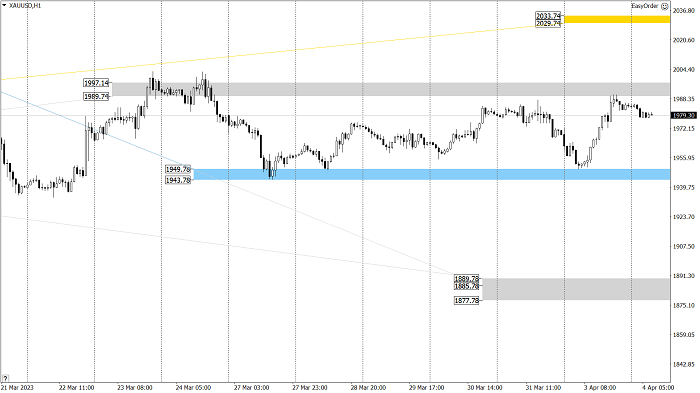700x393 pixels.
Task: Click the 27 Mar 03:00 time label
Action: pyautogui.click(x=252, y=387)
